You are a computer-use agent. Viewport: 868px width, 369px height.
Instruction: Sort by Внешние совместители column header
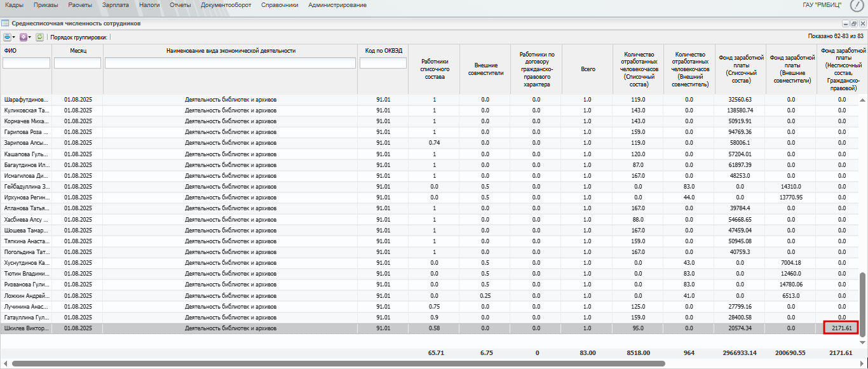point(485,69)
